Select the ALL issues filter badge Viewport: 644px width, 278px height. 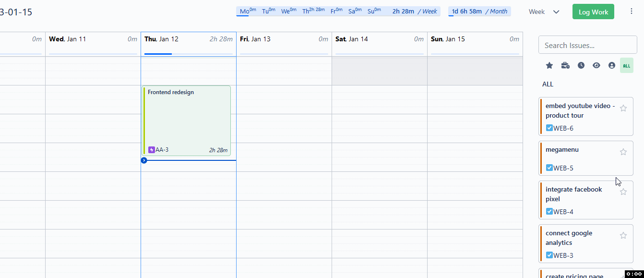click(x=627, y=65)
